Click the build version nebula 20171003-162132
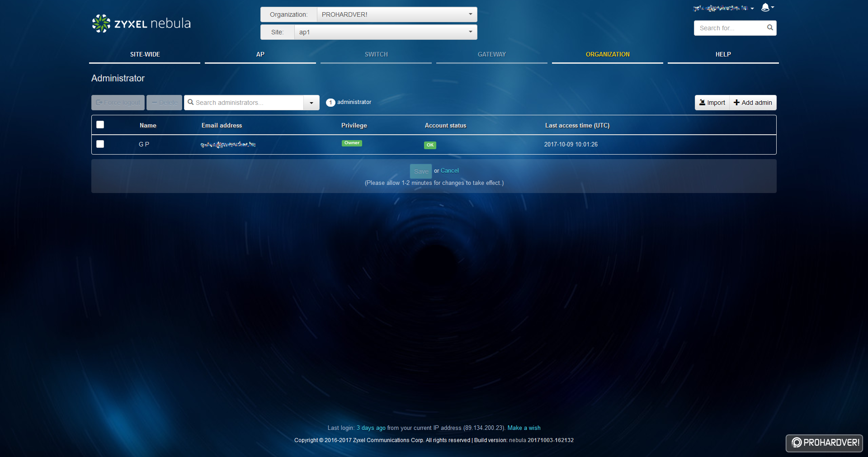The width and height of the screenshot is (868, 457). pyautogui.click(x=541, y=440)
